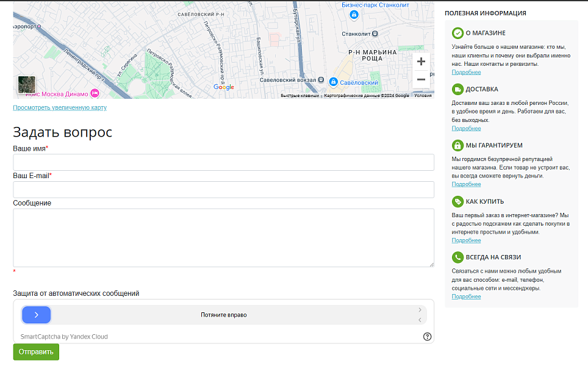
Task: Click the price tag 'Как купить' icon
Action: pos(457,201)
